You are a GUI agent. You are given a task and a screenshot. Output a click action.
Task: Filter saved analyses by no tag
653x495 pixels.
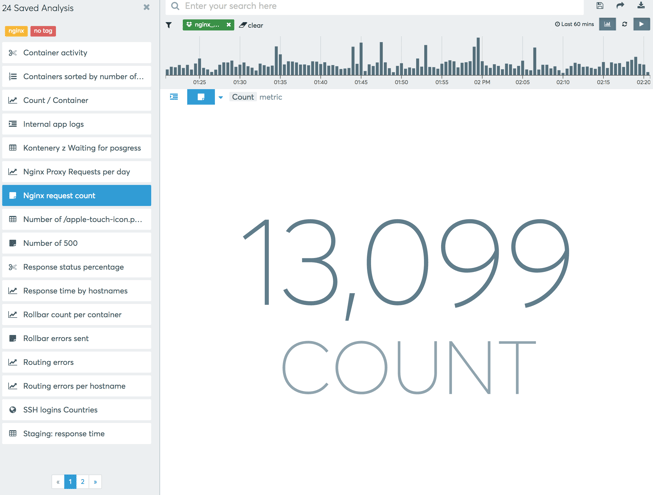click(43, 31)
